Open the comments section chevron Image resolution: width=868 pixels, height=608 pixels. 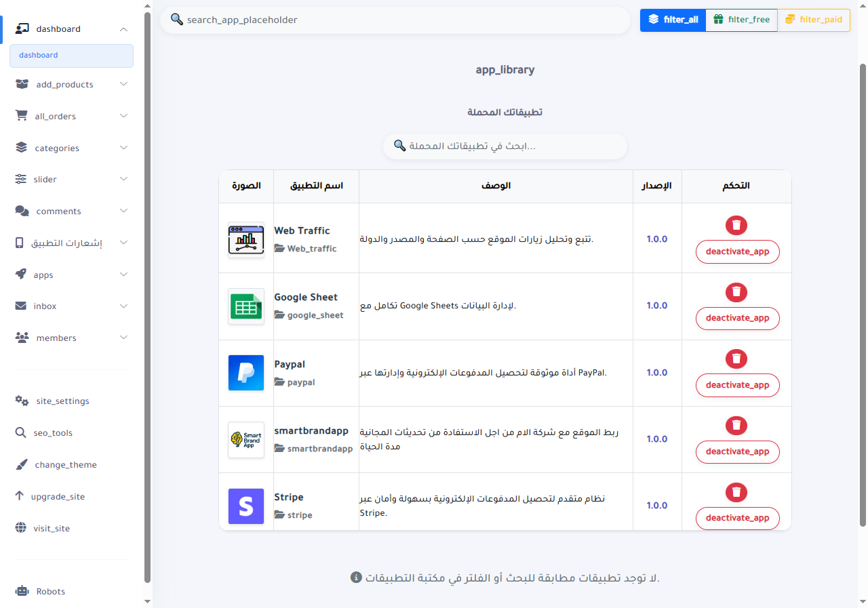[x=123, y=210]
